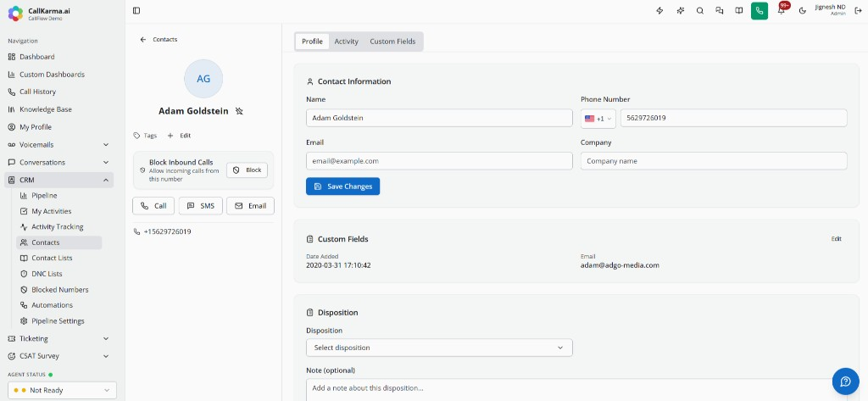Viewport: 868px width, 401px height.
Task: Click phone number +15629726019
Action: tap(167, 231)
